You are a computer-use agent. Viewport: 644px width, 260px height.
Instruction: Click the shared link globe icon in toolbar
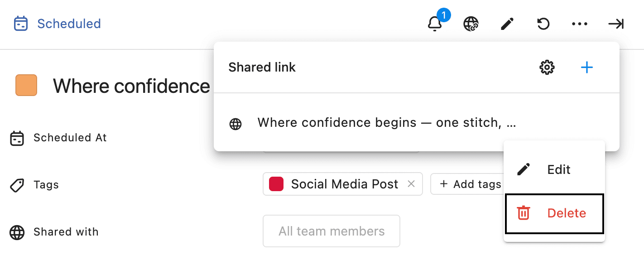coord(471,24)
